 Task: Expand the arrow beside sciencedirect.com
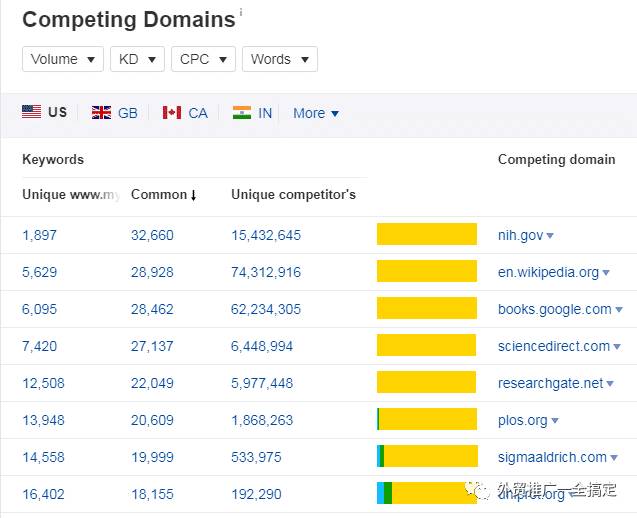coord(617,347)
